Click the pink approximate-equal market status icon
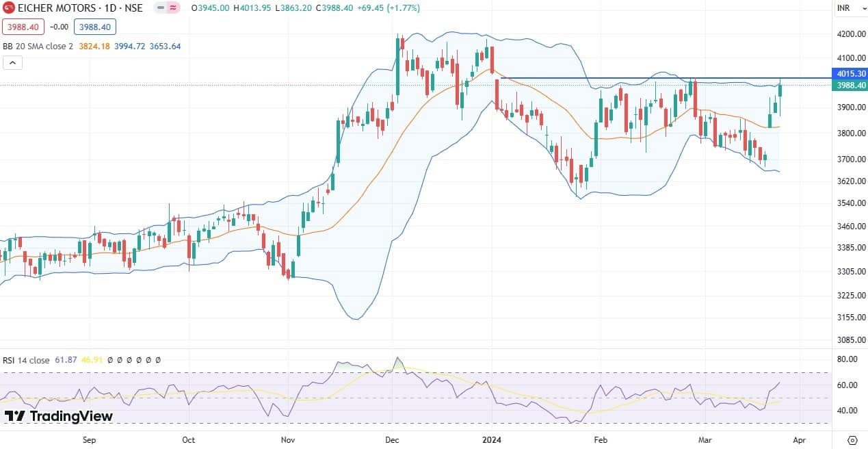The width and height of the screenshot is (868, 449). pos(174,8)
